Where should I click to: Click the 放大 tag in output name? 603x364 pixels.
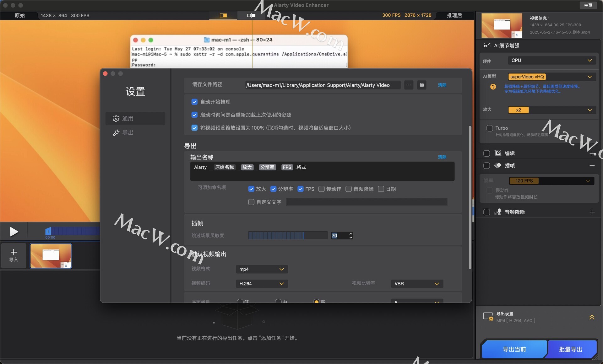pos(247,167)
